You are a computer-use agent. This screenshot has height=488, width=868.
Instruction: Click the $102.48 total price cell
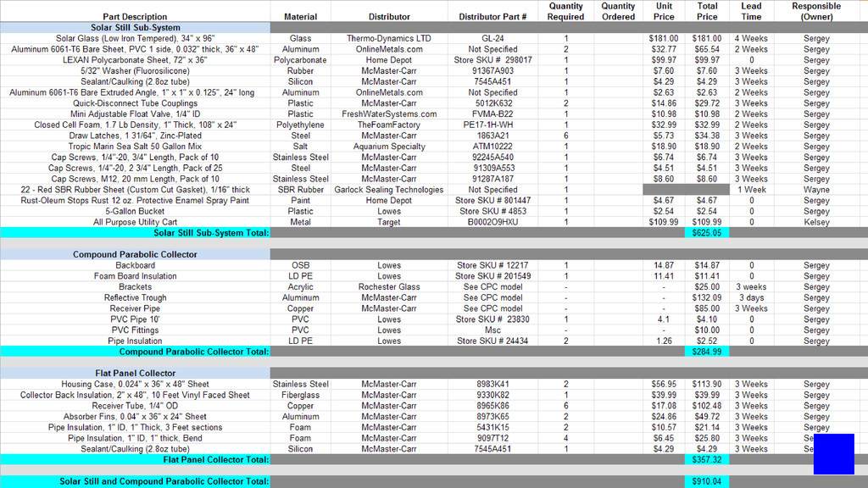click(707, 406)
